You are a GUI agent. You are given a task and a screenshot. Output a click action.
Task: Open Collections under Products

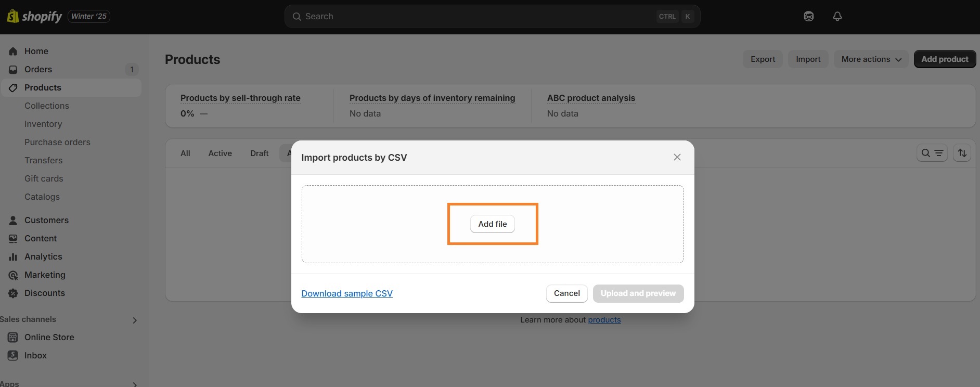[47, 106]
